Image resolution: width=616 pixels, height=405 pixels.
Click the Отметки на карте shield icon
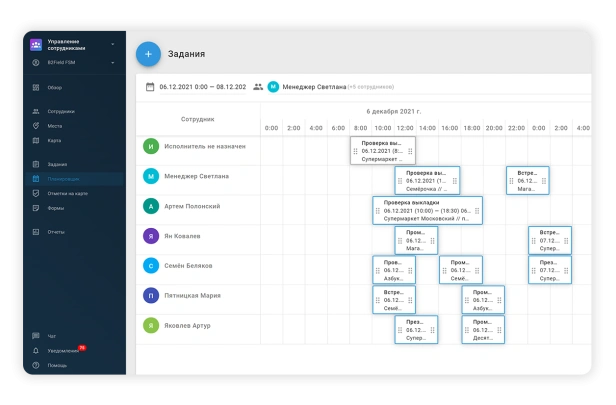(x=36, y=193)
